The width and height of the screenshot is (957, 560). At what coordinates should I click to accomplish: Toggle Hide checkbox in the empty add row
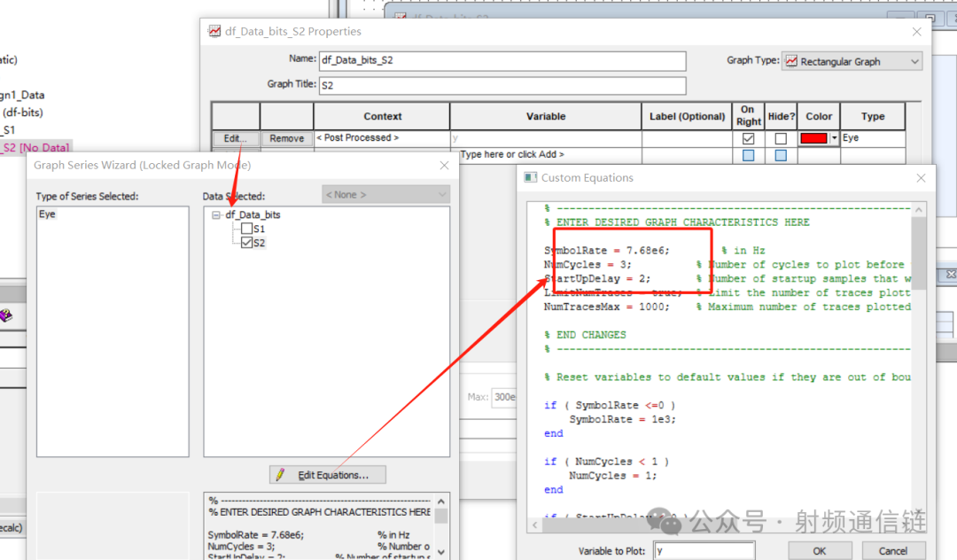point(781,156)
